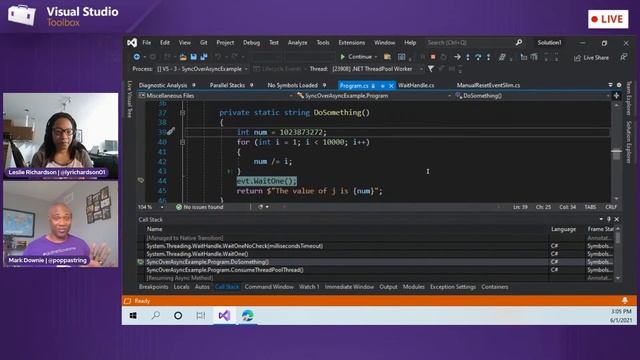Screen dimensions: 640x360
Task: Open the SyncOverAsyncExample.Program class dropdown
Action: [x=373, y=96]
